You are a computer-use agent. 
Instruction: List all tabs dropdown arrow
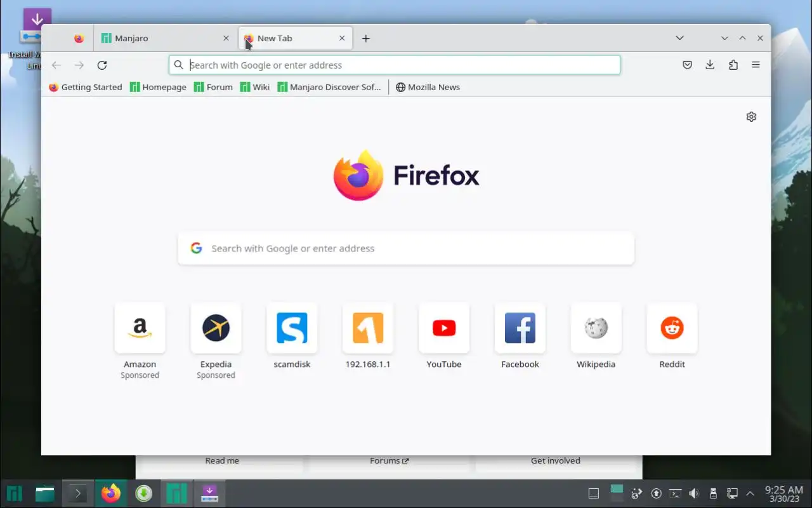point(679,38)
